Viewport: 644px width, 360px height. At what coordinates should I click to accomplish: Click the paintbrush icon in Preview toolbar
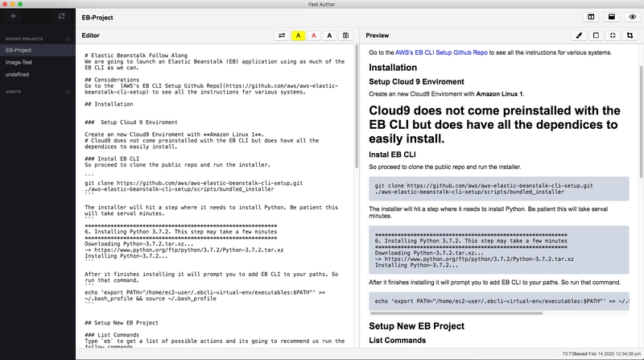click(x=579, y=35)
